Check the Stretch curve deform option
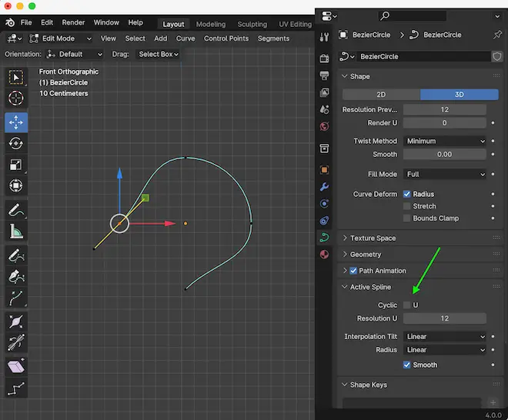 tap(407, 206)
